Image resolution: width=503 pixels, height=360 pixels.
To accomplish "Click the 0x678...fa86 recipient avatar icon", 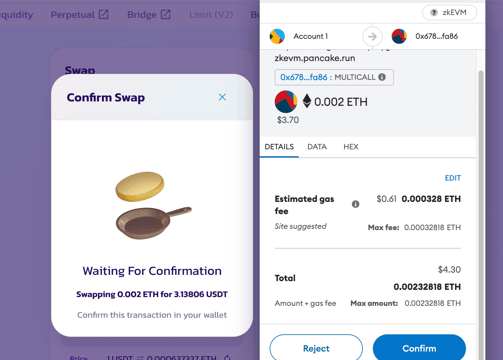I will pos(399,36).
